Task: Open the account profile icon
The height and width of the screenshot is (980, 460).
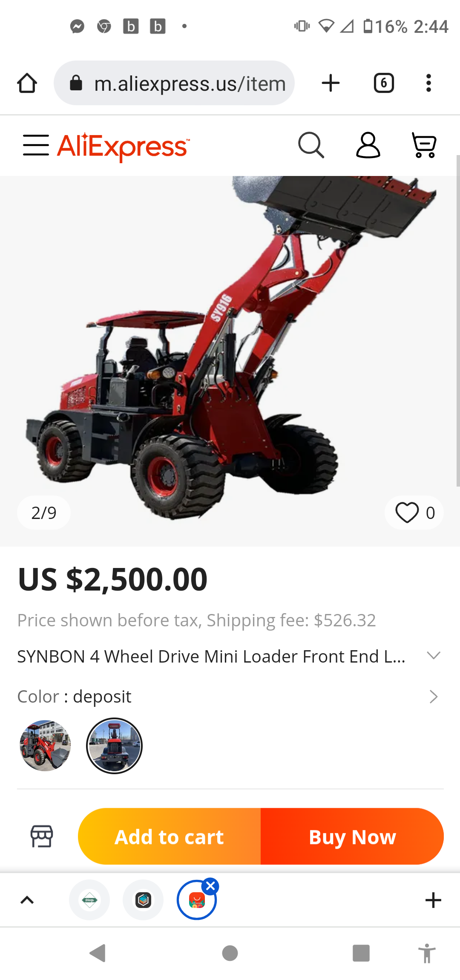Action: 368,145
